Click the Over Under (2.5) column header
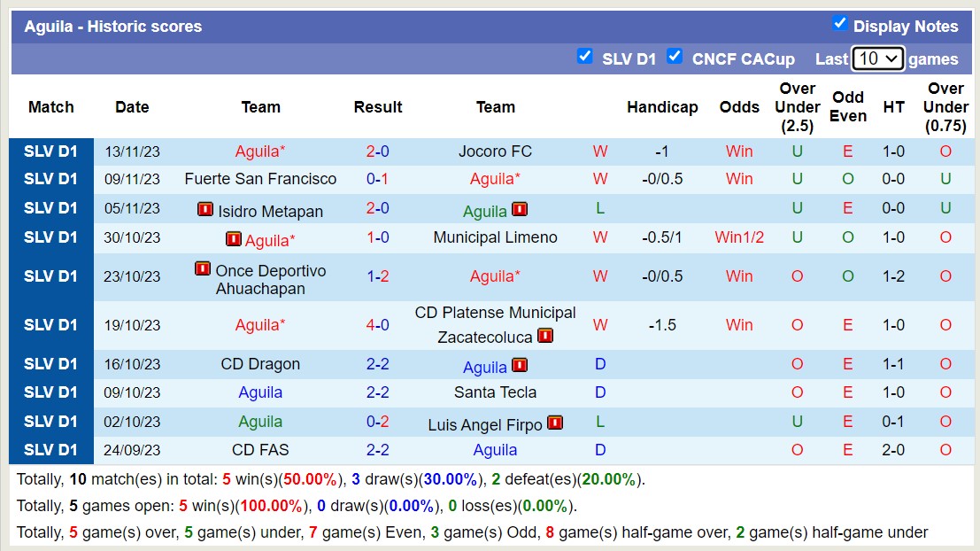This screenshot has height=551, width=980. click(x=797, y=107)
